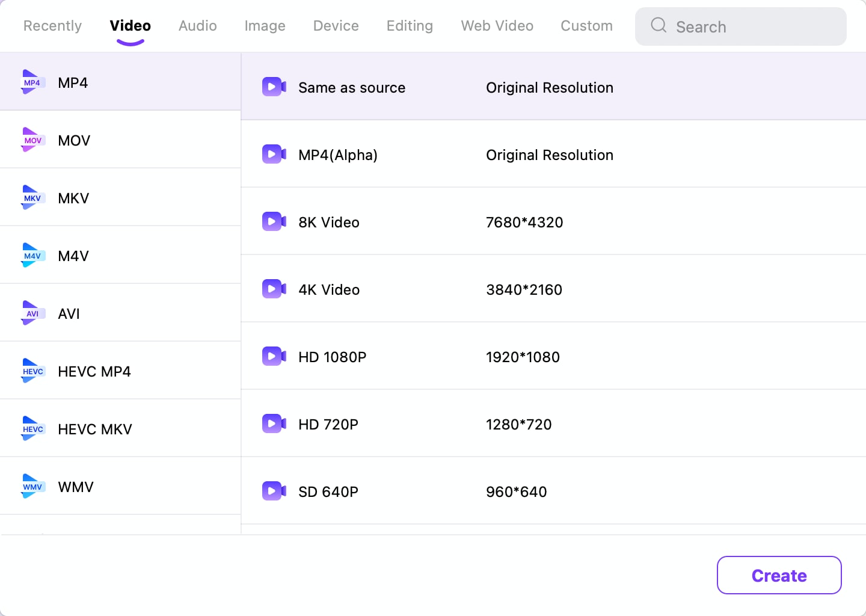Click the MP4 format icon
866x616 pixels.
(32, 82)
